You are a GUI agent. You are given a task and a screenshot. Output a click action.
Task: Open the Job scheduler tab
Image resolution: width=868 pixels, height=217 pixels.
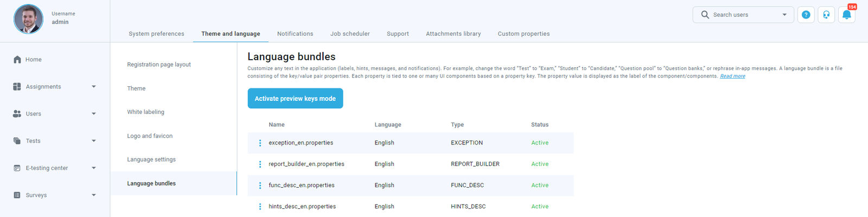click(350, 34)
